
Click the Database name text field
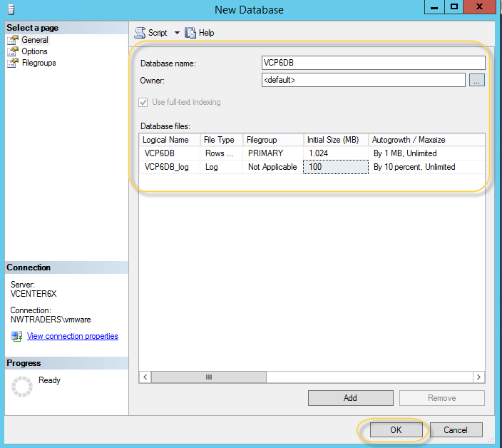[373, 63]
